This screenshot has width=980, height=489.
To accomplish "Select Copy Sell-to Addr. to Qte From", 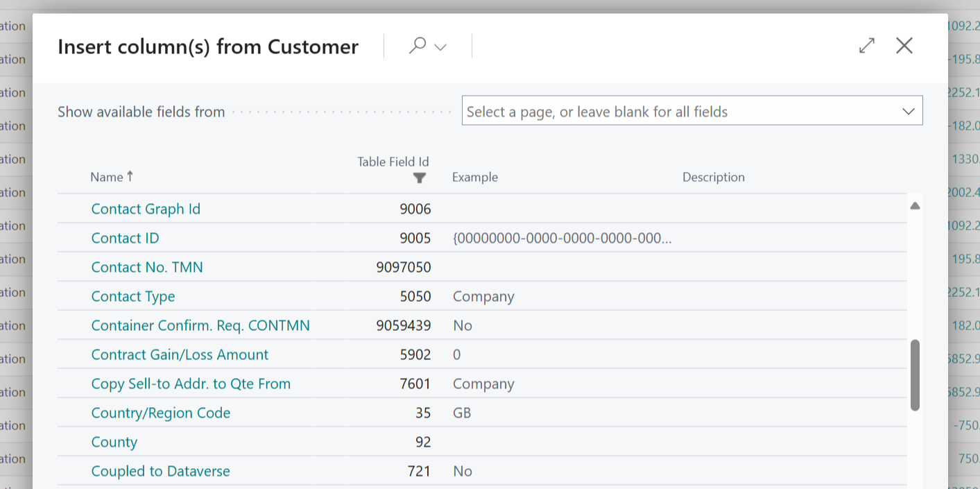I will 191,384.
